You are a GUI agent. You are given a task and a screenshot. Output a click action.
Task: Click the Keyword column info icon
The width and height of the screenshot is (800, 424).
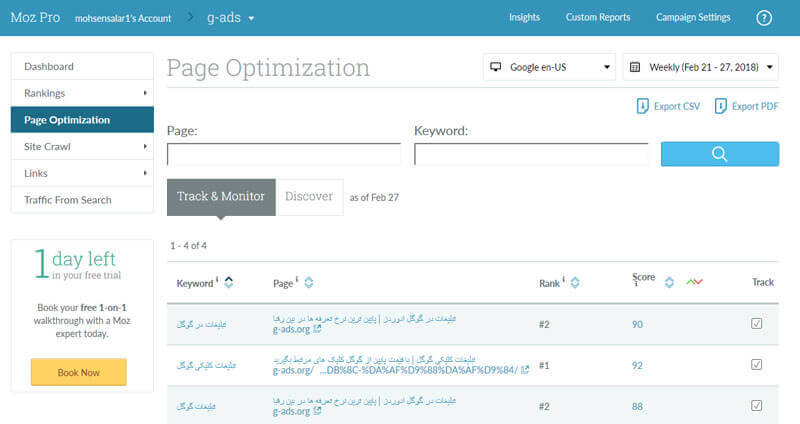tap(217, 279)
